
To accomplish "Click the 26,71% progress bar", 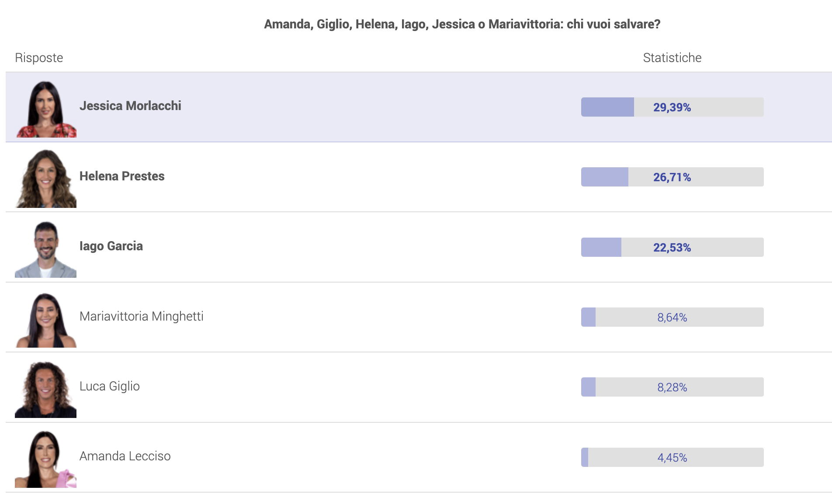I will point(672,177).
